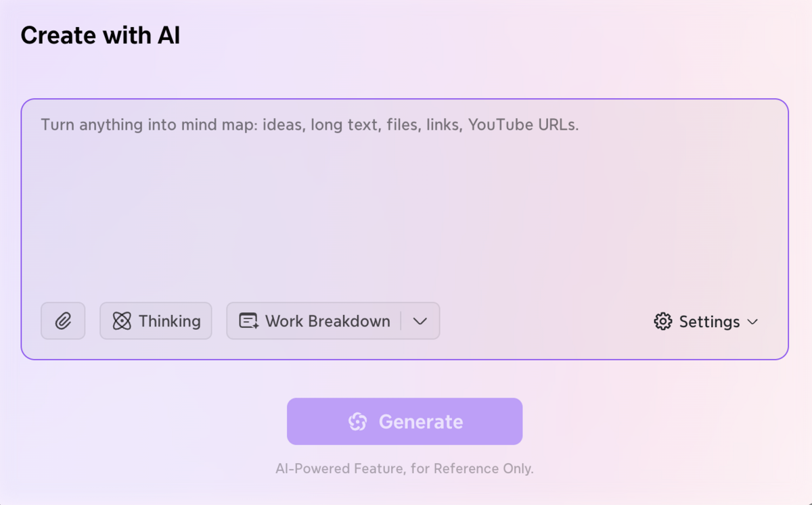812x505 pixels.
Task: Attach a file using the paperclip icon
Action: [63, 321]
